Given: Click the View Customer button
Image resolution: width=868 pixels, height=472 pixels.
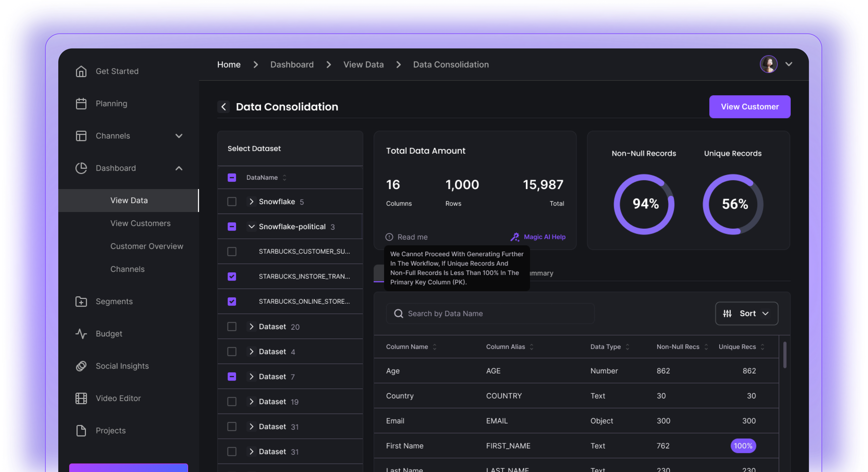Looking at the screenshot, I should click(x=749, y=107).
